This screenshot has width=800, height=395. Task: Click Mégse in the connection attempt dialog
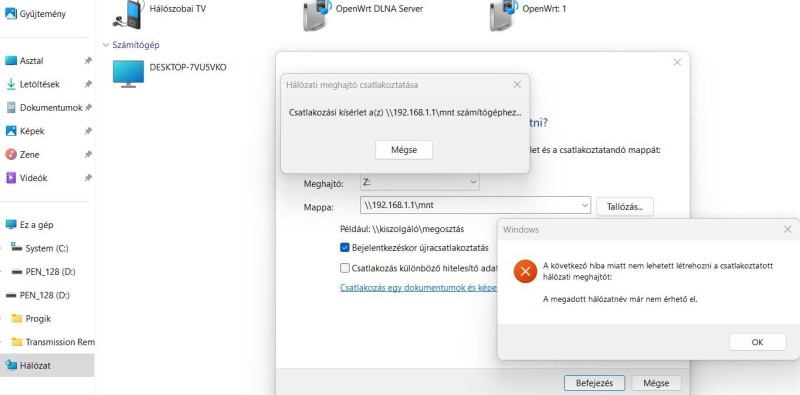coord(404,150)
